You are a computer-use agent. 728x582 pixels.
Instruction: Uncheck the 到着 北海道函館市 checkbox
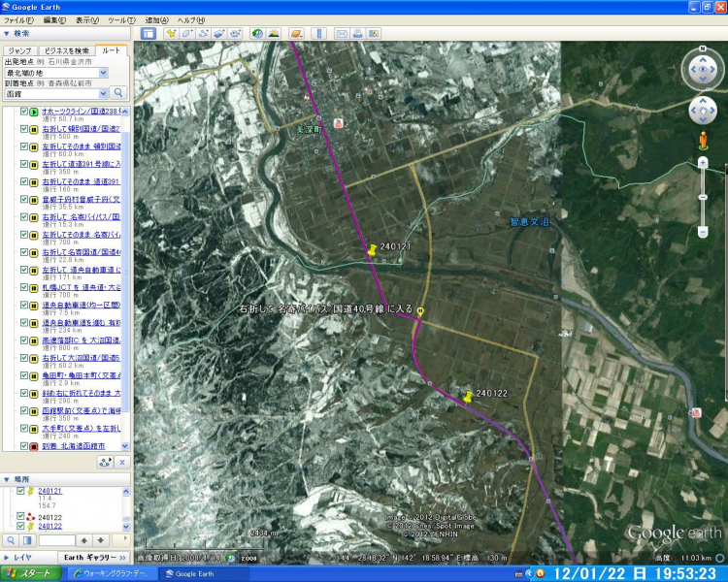[23, 446]
